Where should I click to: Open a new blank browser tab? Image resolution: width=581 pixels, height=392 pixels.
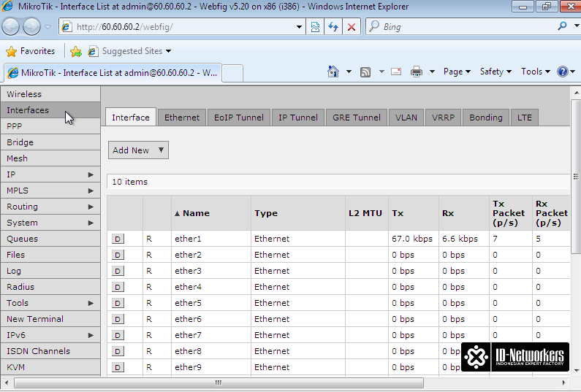point(232,73)
